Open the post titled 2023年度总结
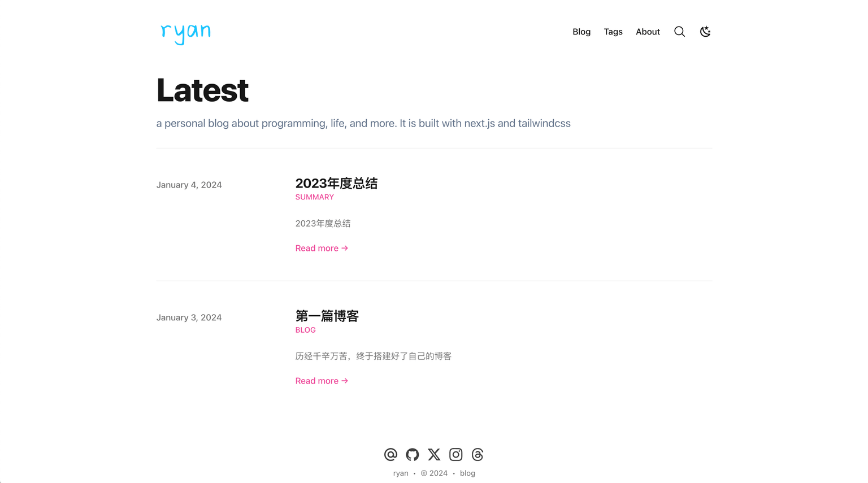 point(336,183)
